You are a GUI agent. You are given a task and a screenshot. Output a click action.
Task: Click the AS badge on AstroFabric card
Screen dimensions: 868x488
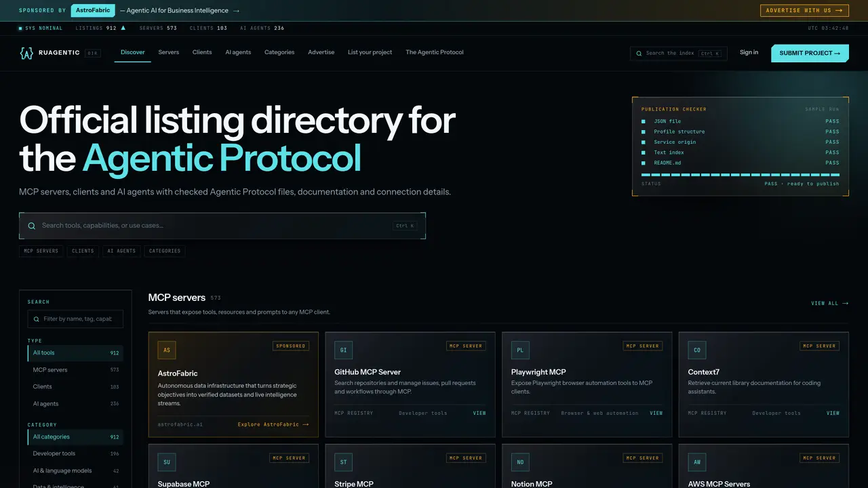point(167,350)
